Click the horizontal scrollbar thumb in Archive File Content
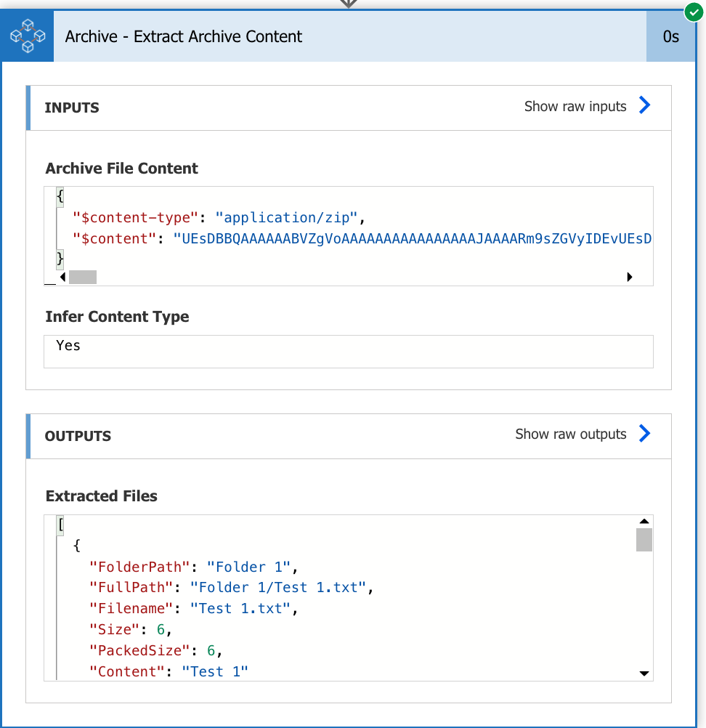 (83, 278)
